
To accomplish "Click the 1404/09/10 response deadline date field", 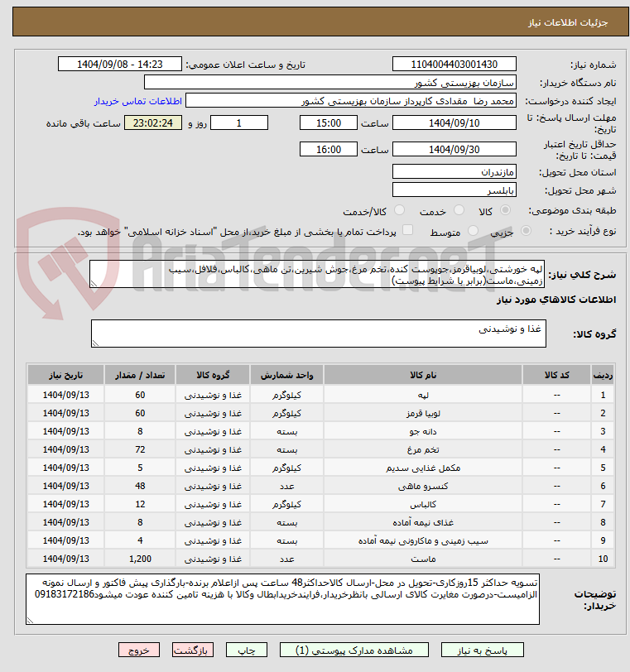I will [x=454, y=123].
